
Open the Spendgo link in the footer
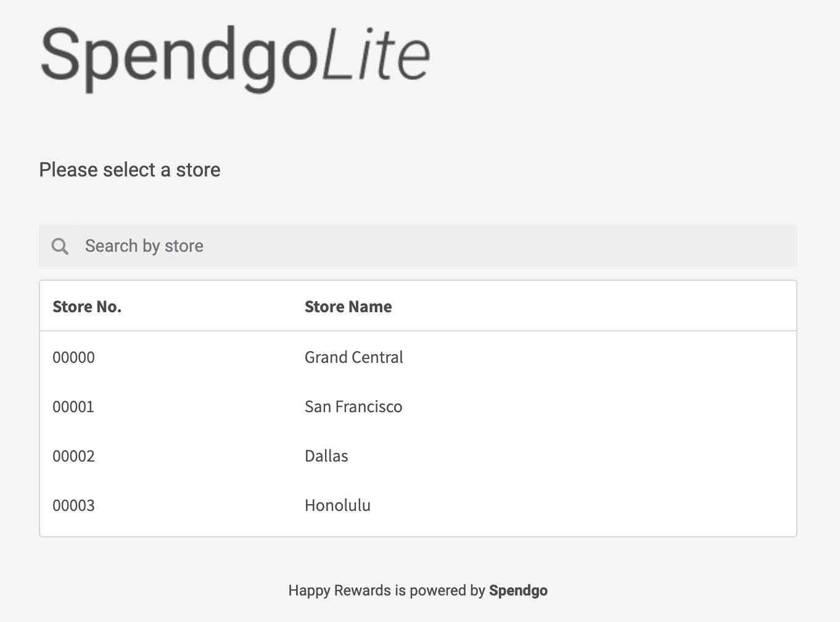click(x=518, y=591)
